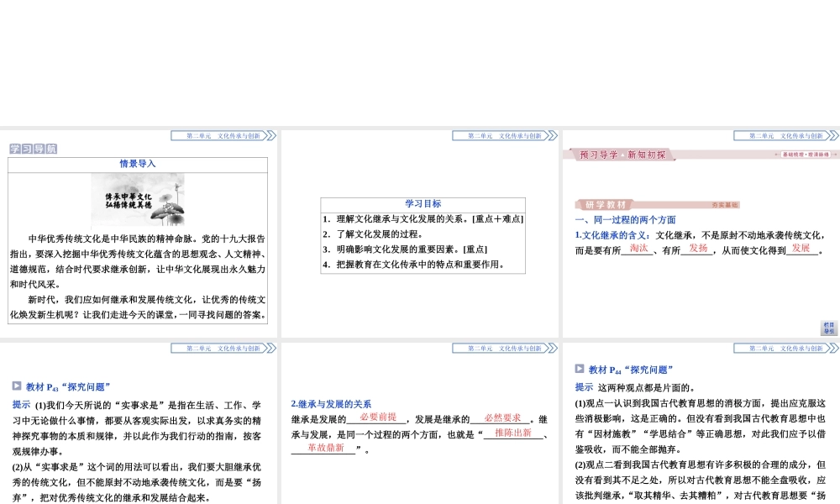Click the play marker before 教材 P44
840x504 pixels.
(x=579, y=369)
